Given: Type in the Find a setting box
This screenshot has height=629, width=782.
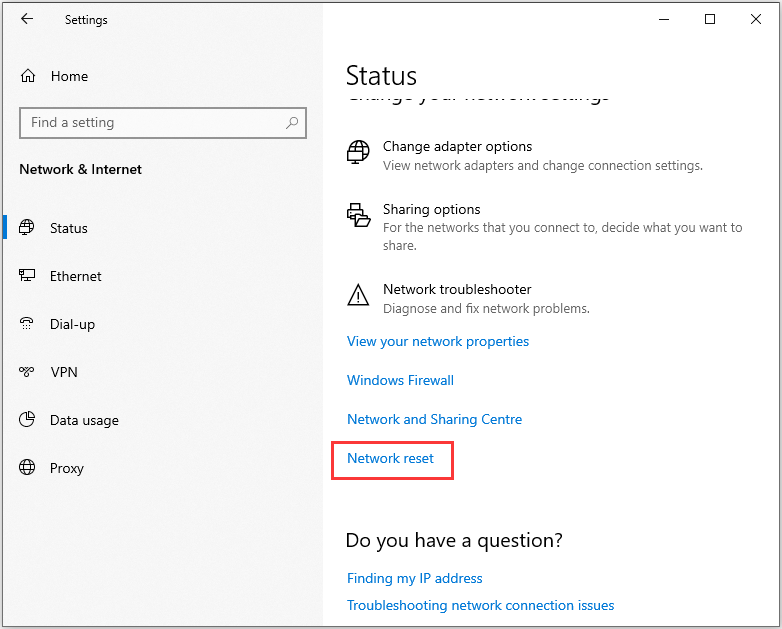Looking at the screenshot, I should click(x=150, y=123).
